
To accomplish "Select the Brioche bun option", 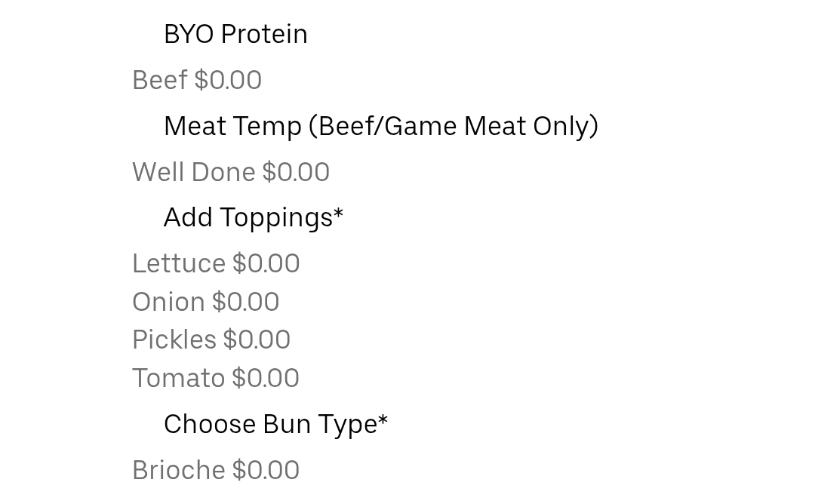I will click(x=179, y=470).
